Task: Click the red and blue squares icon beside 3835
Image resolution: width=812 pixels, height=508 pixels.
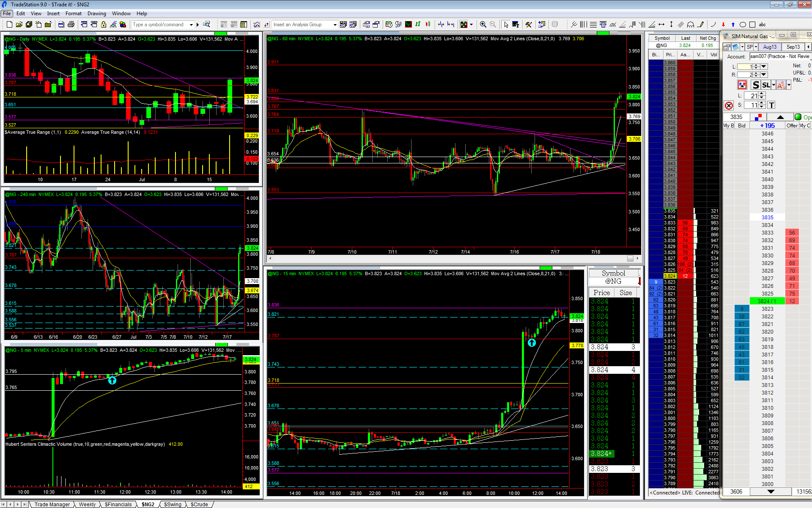Action: click(758, 117)
